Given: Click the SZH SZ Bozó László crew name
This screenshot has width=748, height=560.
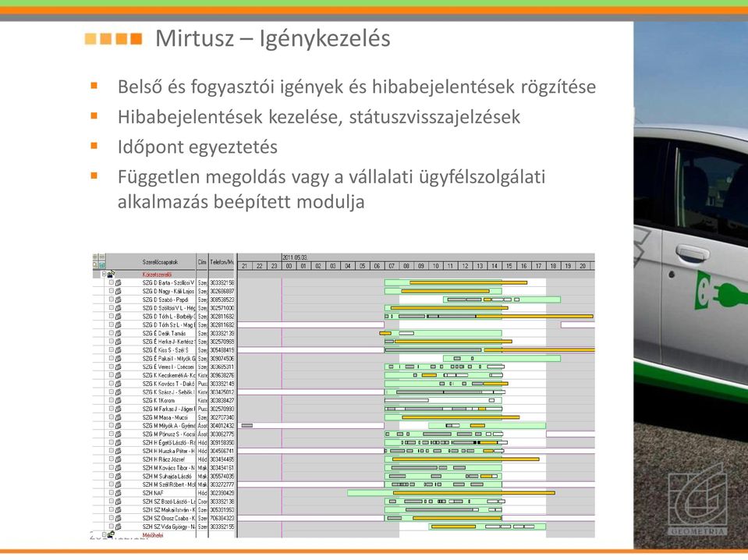Looking at the screenshot, I should point(168,502).
